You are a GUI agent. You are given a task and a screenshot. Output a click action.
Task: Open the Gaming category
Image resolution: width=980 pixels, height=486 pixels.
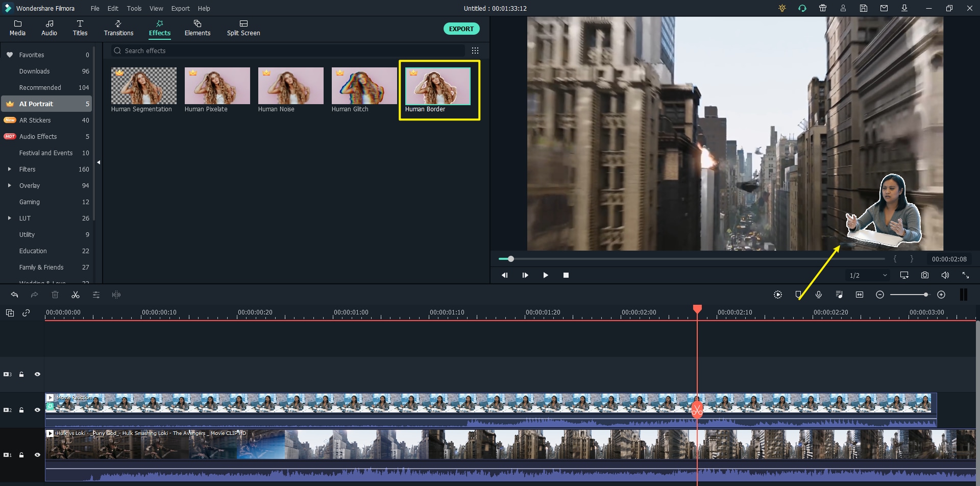pos(46,202)
